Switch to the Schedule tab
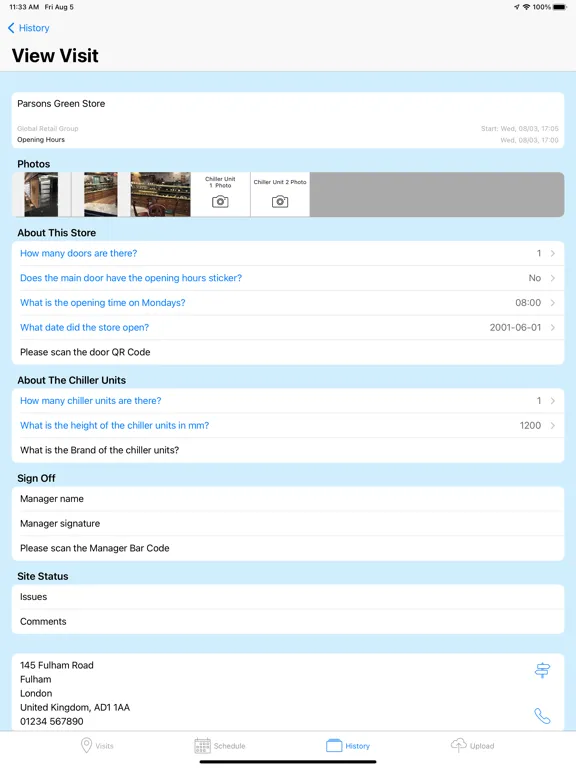Image resolution: width=576 pixels, height=768 pixels. pyautogui.click(x=219, y=745)
